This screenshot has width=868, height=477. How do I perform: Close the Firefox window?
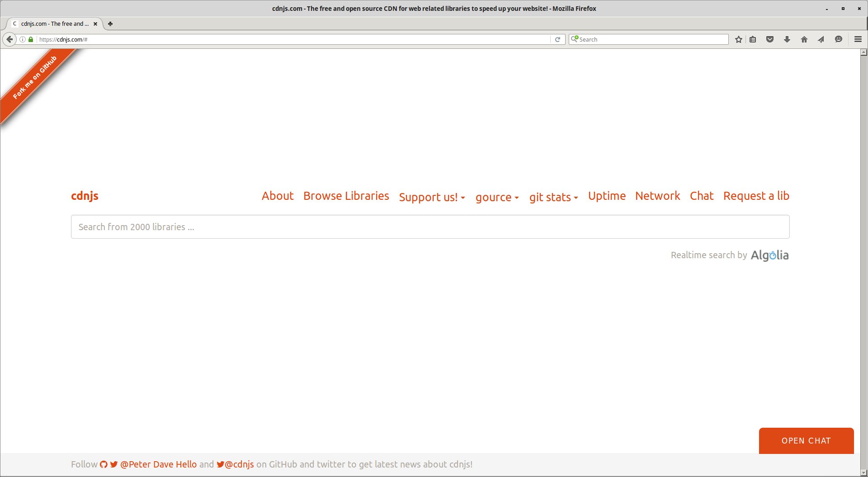coord(859,9)
